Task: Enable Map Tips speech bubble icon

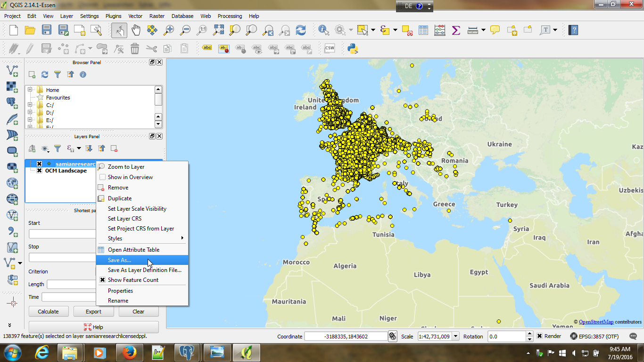Action: (x=495, y=30)
